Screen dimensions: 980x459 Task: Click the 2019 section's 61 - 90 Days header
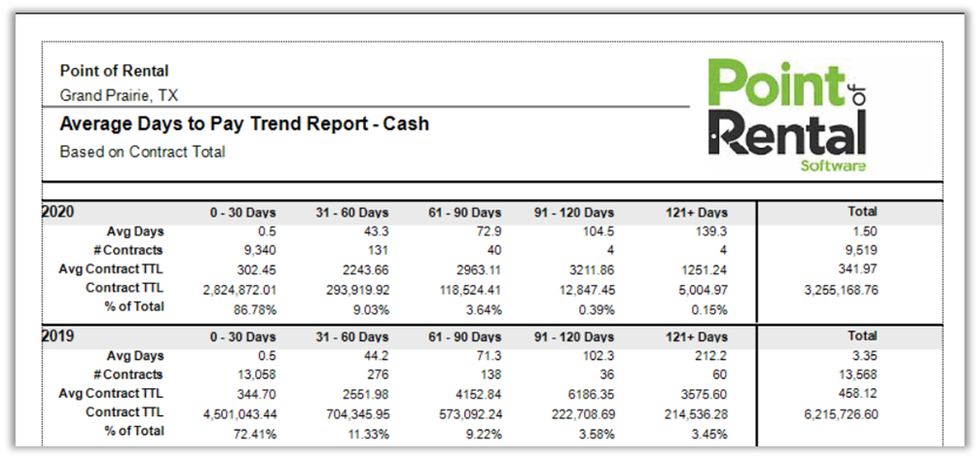pyautogui.click(x=464, y=336)
